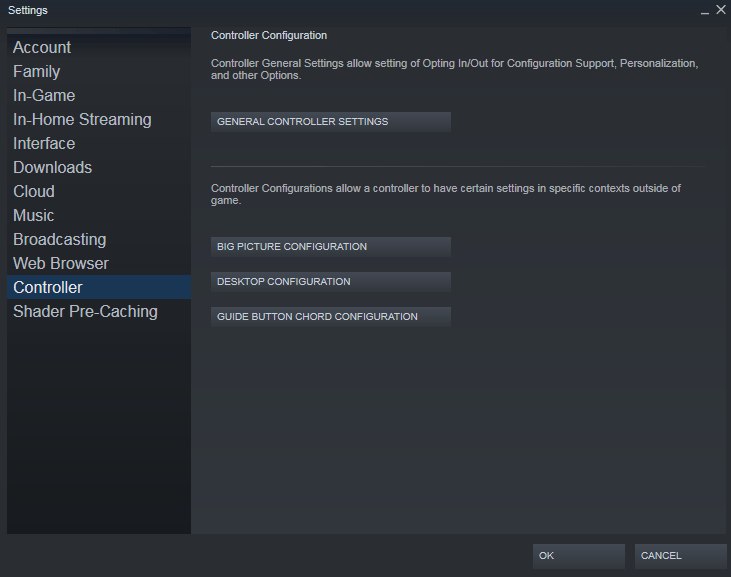Open the Account settings category
731x577 pixels.
(42, 47)
